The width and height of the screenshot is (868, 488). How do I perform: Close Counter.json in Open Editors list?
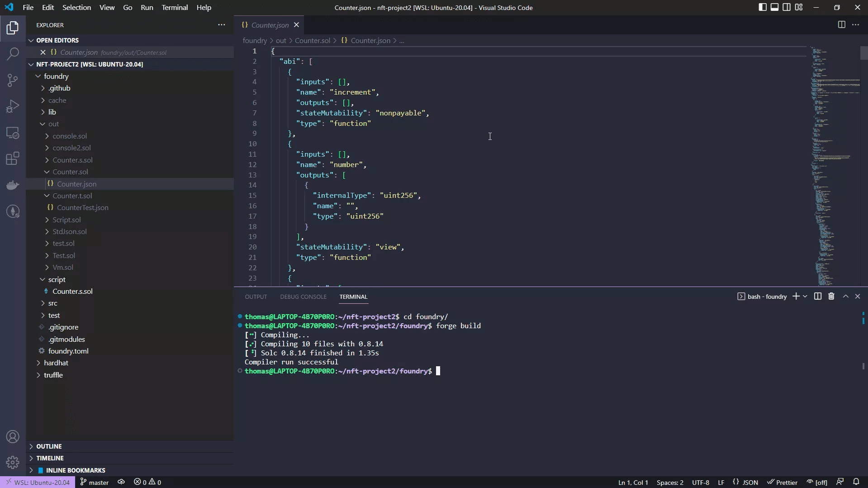coord(43,53)
